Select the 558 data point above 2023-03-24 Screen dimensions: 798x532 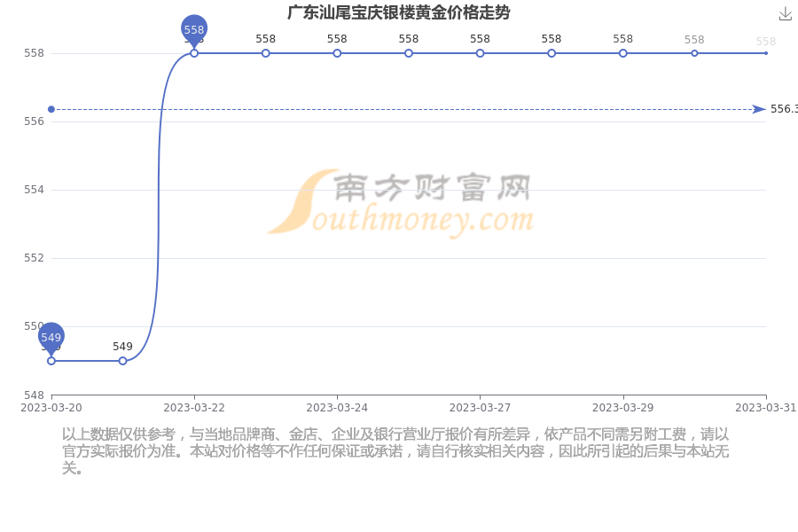point(337,53)
